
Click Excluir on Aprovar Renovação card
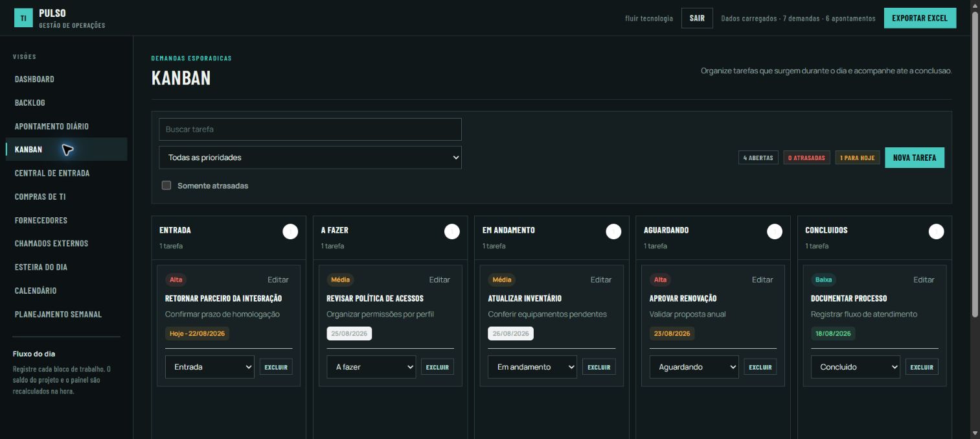pos(760,367)
